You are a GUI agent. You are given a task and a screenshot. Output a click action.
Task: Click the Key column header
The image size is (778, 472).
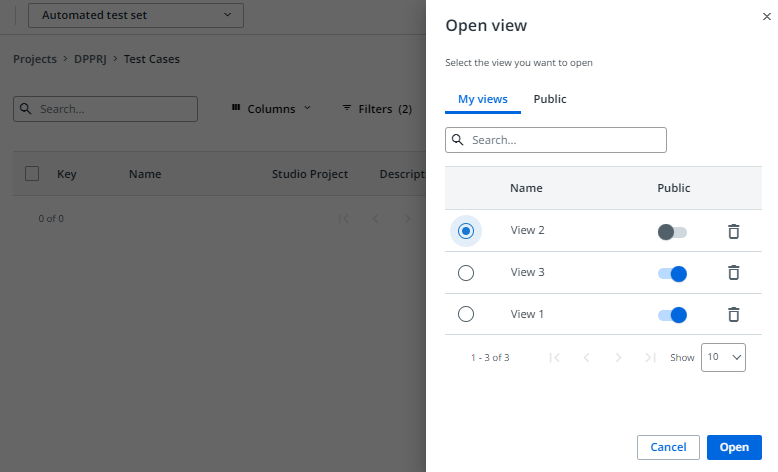point(66,174)
